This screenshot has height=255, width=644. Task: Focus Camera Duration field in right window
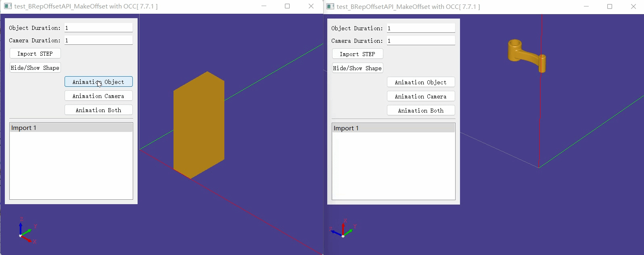pyautogui.click(x=421, y=41)
